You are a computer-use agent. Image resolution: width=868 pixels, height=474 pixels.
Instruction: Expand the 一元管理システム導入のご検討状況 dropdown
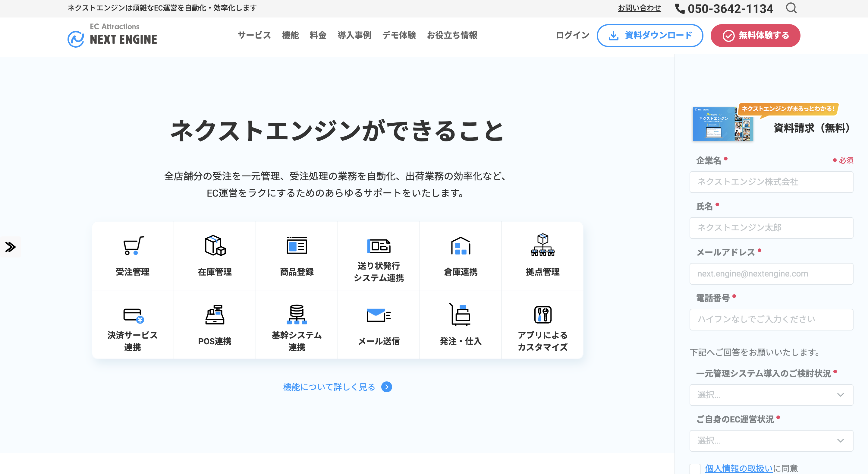771,395
